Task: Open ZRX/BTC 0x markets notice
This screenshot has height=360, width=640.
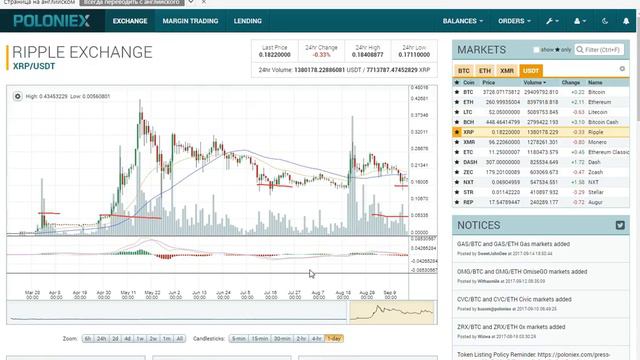Action: 511,327
